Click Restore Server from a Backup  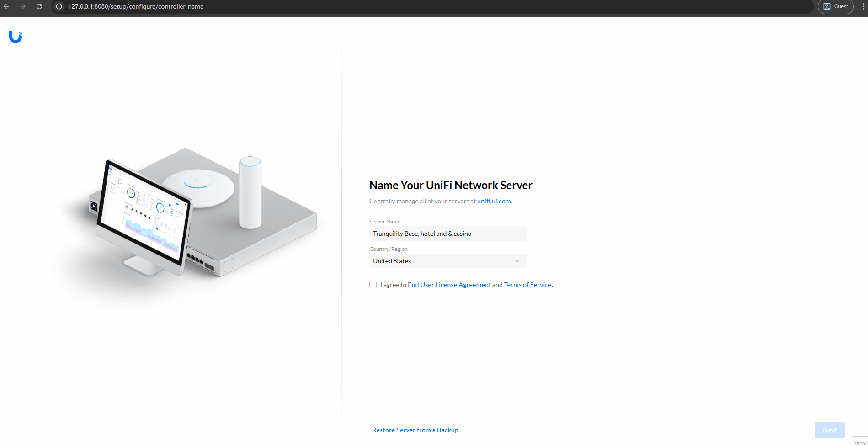coord(415,430)
